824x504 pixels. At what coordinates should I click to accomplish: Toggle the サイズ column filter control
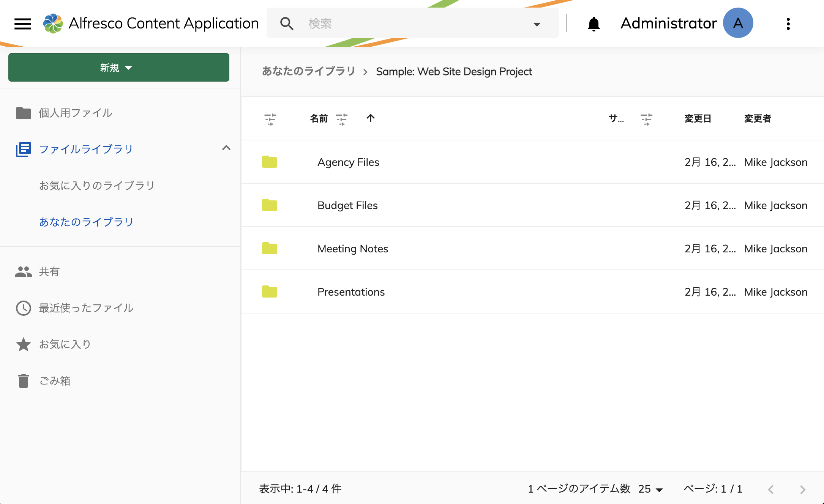tap(646, 118)
